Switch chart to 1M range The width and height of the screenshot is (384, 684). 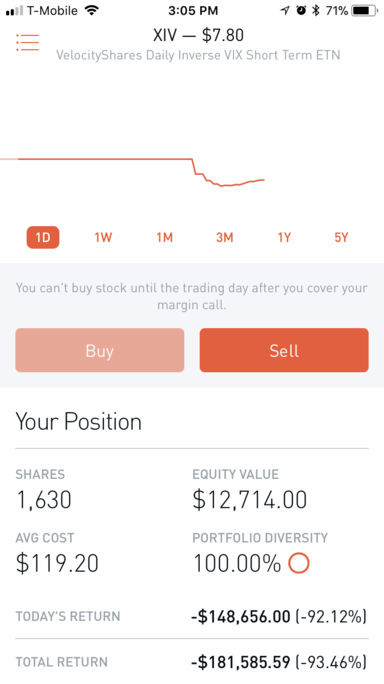[x=165, y=237]
